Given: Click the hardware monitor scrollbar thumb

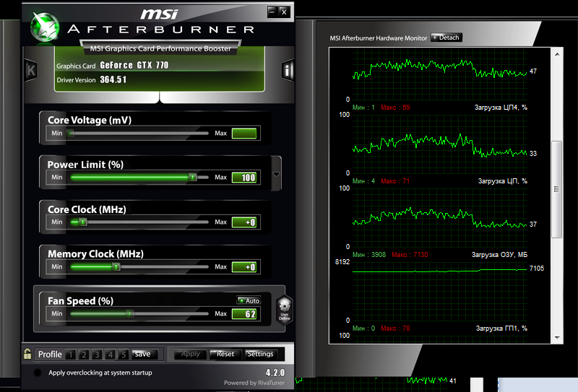Looking at the screenshot, I should tap(556, 189).
